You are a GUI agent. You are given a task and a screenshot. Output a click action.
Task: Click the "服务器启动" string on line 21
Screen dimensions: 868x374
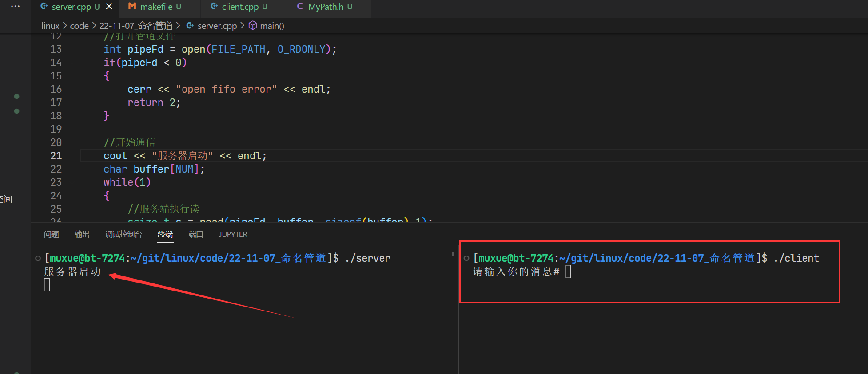183,156
